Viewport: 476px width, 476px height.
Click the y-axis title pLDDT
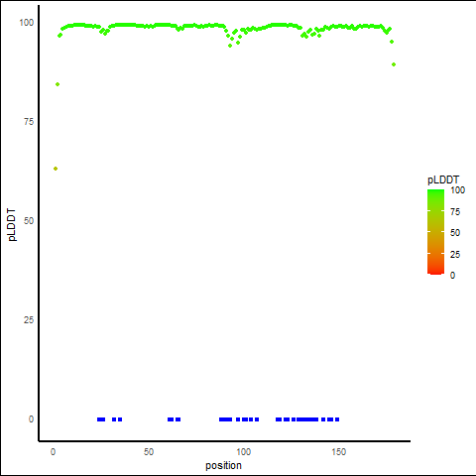pyautogui.click(x=12, y=225)
